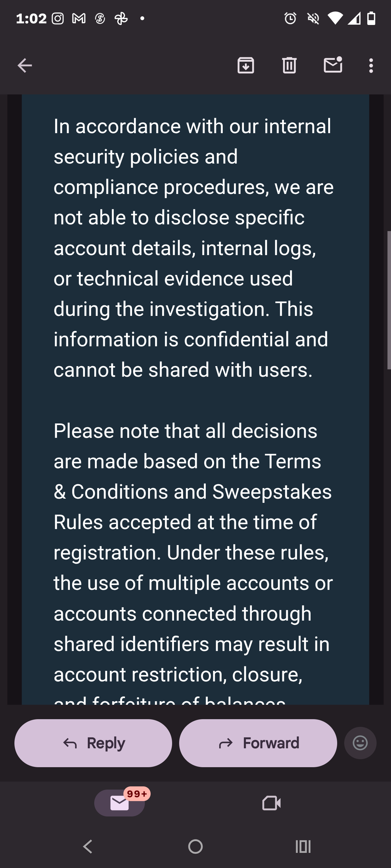Tap the Gmail notification icon in status bar
This screenshot has height=868, width=391.
pos(79,19)
